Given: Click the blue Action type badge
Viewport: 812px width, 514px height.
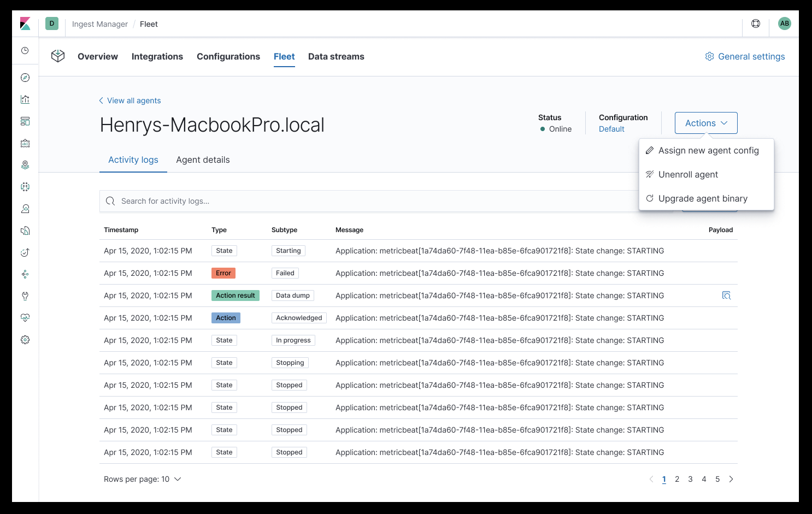Looking at the screenshot, I should tap(226, 318).
